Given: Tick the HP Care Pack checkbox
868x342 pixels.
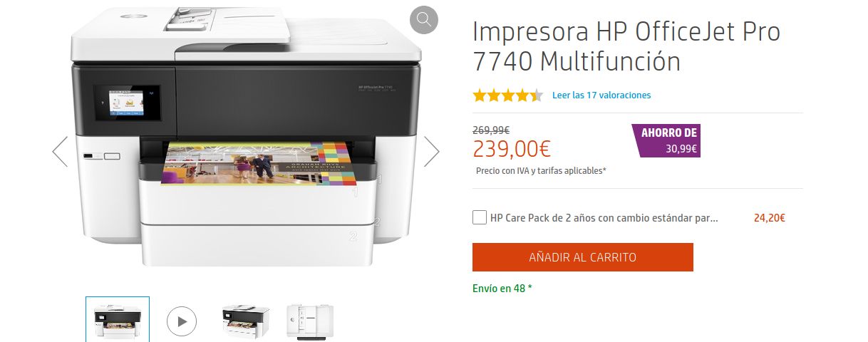Looking at the screenshot, I should pos(480,217).
